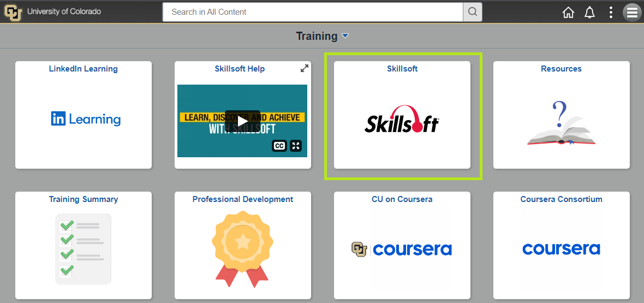Open the Training Summary tile title
644x303 pixels.
click(x=84, y=199)
